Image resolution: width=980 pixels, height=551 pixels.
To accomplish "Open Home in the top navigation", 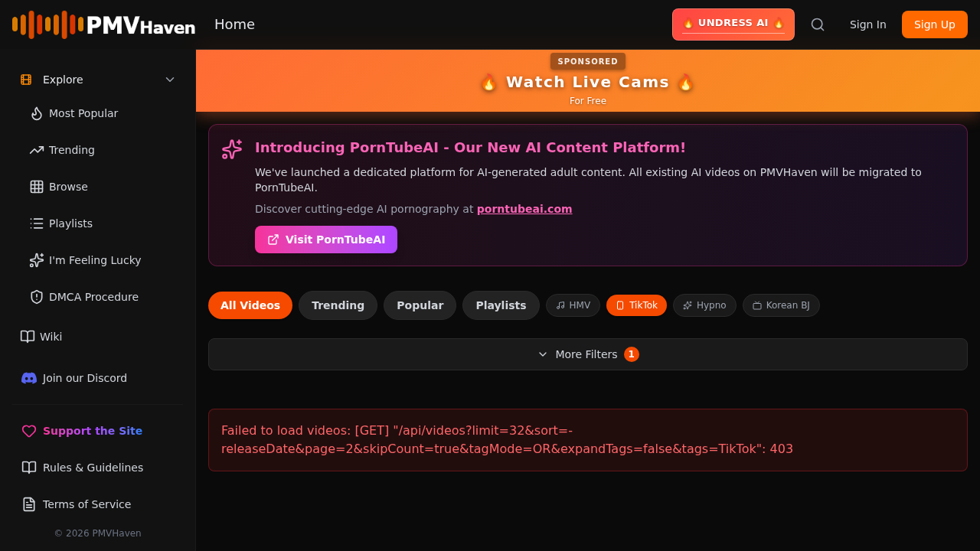I will 234,24.
